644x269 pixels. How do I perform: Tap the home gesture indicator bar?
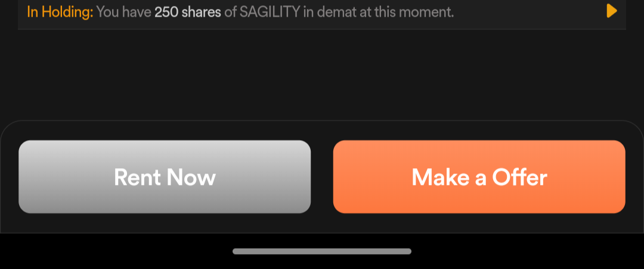click(322, 251)
